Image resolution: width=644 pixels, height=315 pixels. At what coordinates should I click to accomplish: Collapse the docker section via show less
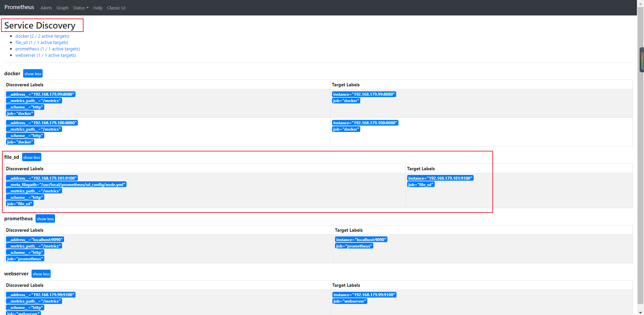(33, 73)
